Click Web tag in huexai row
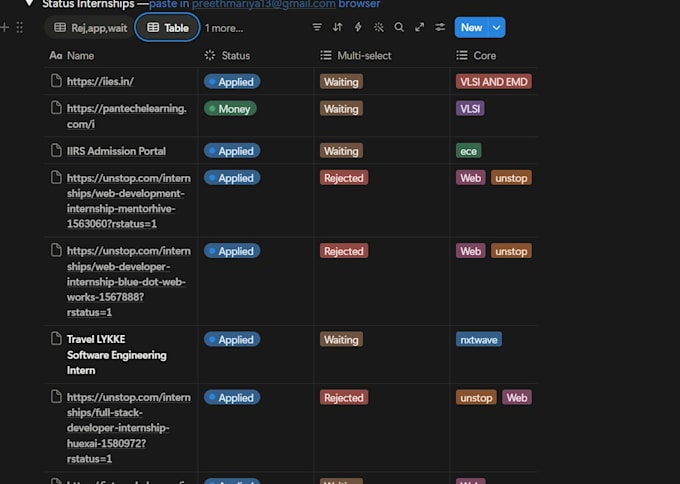This screenshot has width=680, height=484. [517, 398]
